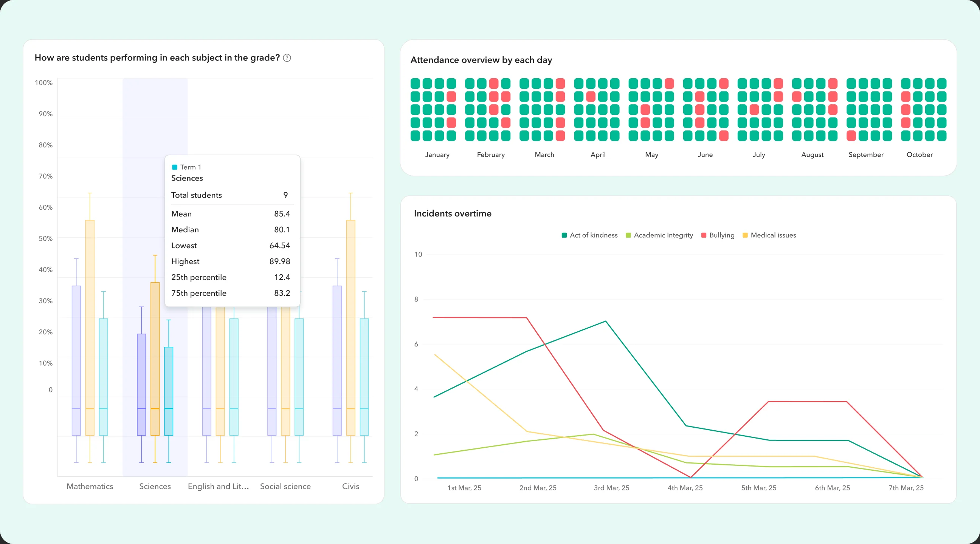This screenshot has height=544, width=980.
Task: Click the April month label
Action: tap(598, 155)
